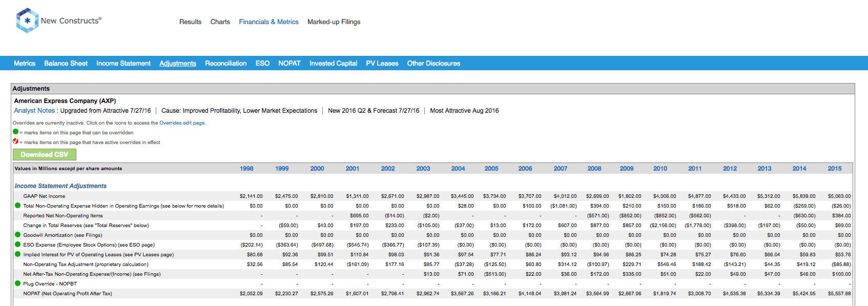Click the 2011 year column header

tap(695, 169)
